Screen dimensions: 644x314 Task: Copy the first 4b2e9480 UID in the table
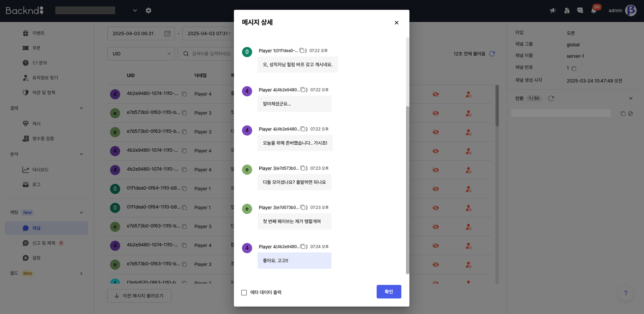coord(184,94)
